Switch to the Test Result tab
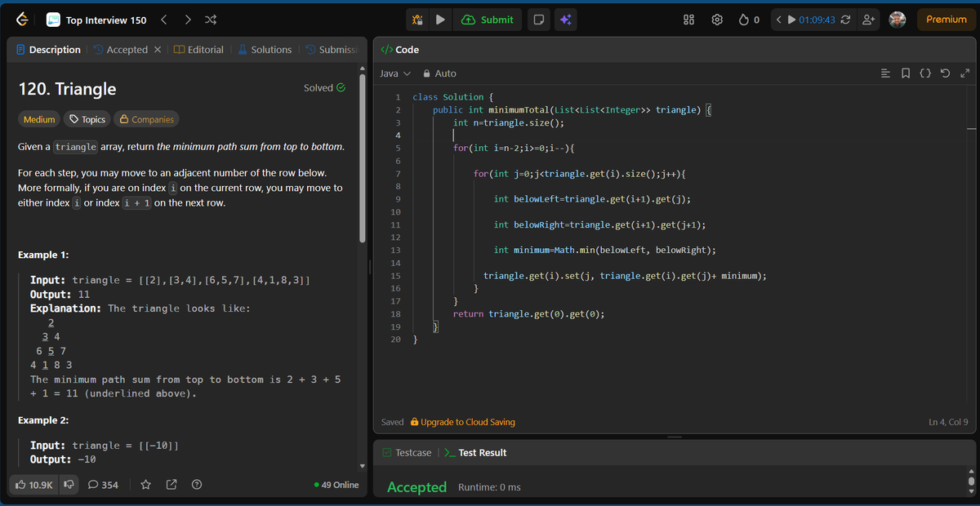 tap(475, 452)
